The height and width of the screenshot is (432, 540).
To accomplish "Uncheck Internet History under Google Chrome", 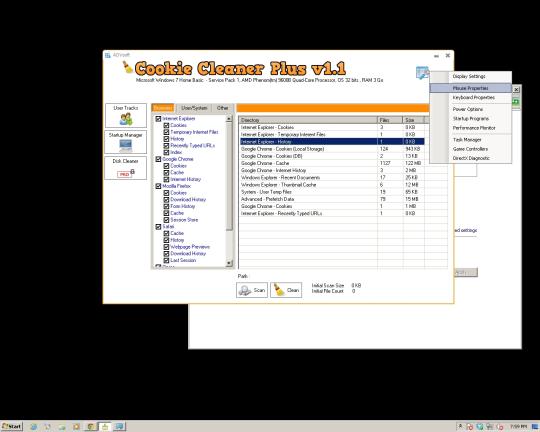I will [x=166, y=179].
